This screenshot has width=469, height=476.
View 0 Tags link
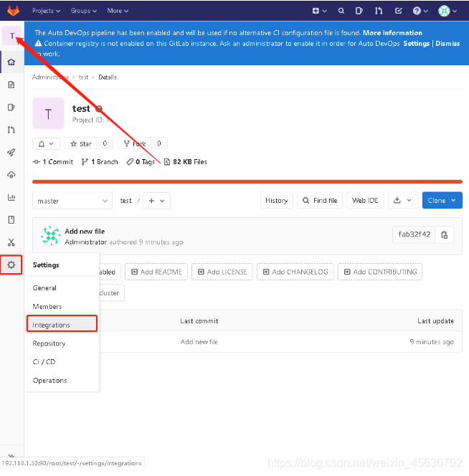(141, 162)
